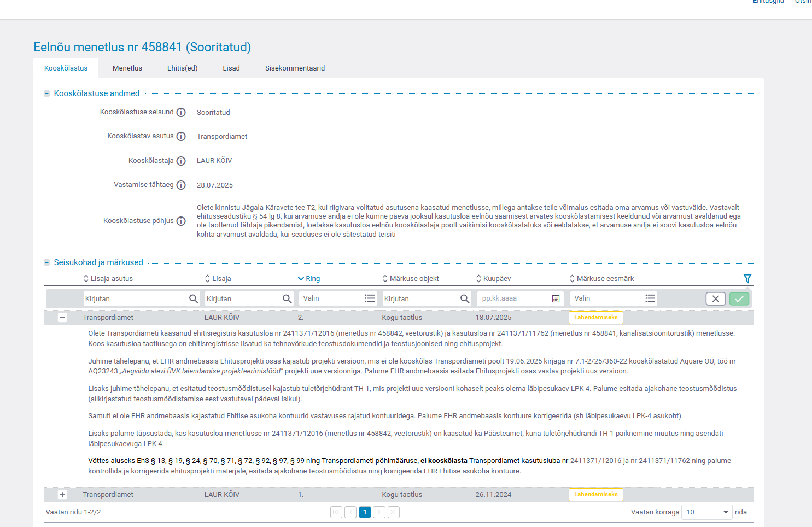The height and width of the screenshot is (527, 812).
Task: Click the Kooskõlastaja value LAUR KÕIV
Action: coord(214,161)
